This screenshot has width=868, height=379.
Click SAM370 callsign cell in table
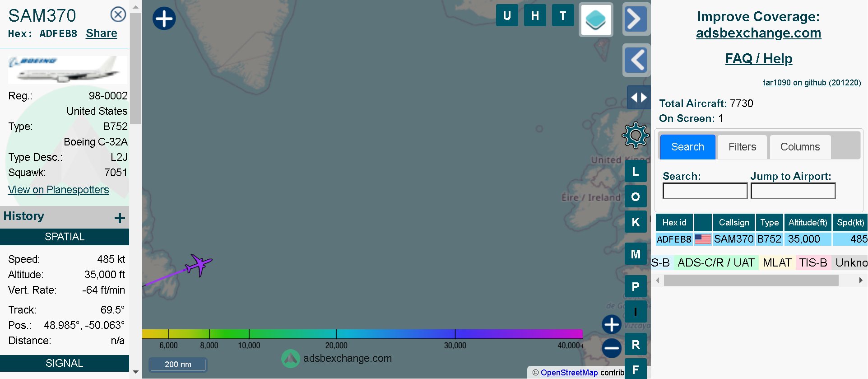tap(734, 239)
